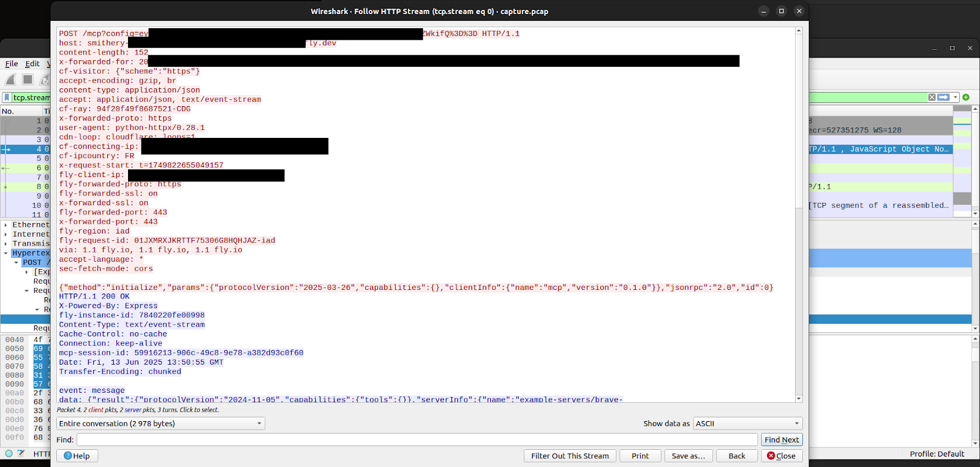The height and width of the screenshot is (467, 980).
Task: Open the Edit menu
Action: [32, 64]
